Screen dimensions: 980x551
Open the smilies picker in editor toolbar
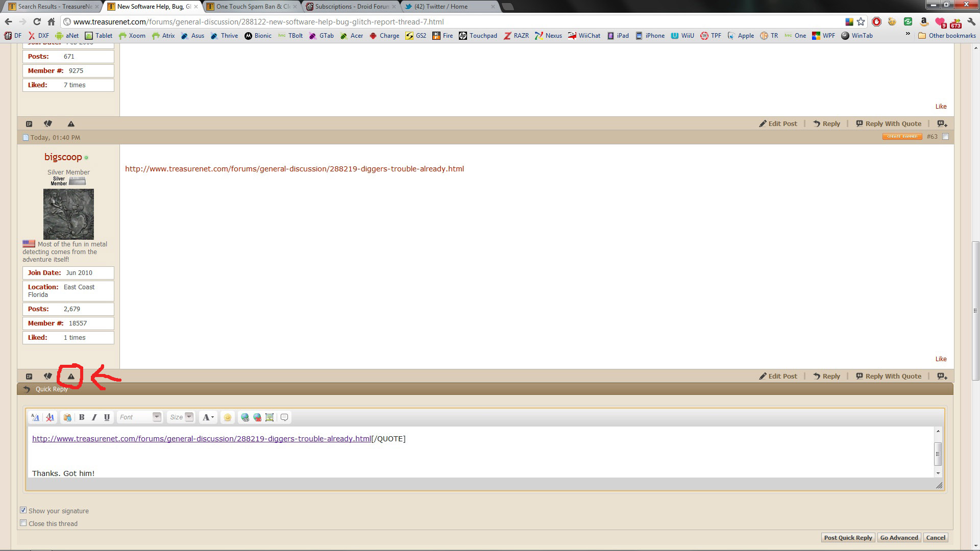pos(228,417)
